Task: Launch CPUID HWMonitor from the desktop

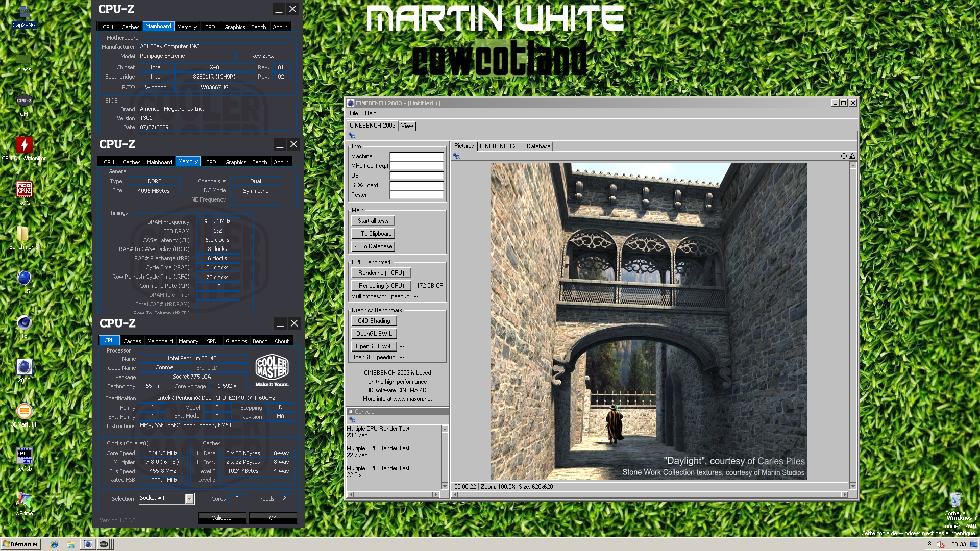Action: [24, 148]
